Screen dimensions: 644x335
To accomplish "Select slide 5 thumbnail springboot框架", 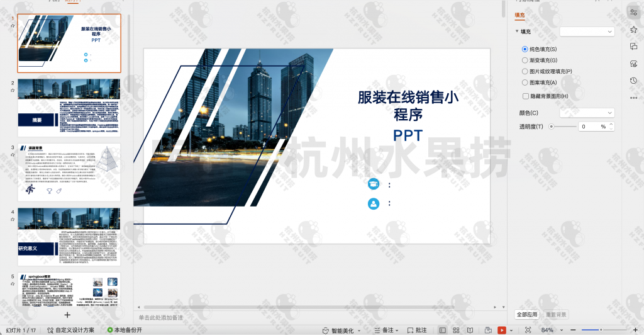I will pos(69,290).
